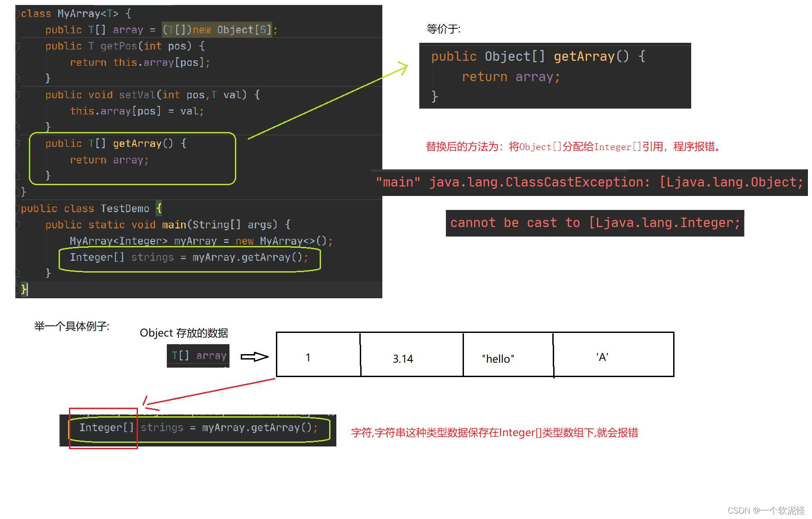
Task: Click the 'return this.array[pos];' statement
Action: [140, 62]
